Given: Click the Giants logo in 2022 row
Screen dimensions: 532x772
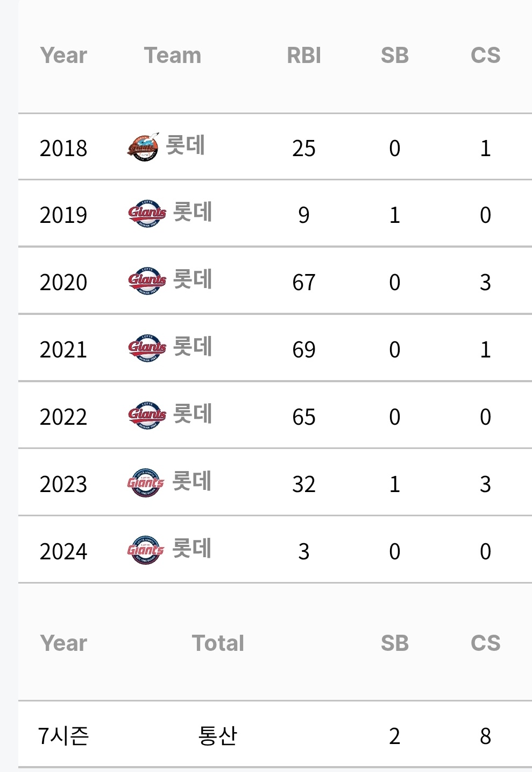Looking at the screenshot, I should tap(147, 415).
